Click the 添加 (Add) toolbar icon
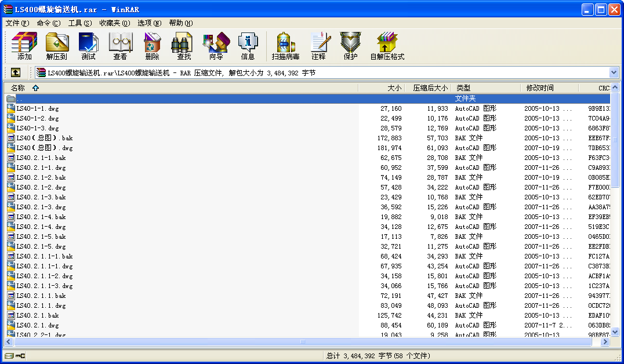Screen dimensions: 624x364 [x=24, y=46]
